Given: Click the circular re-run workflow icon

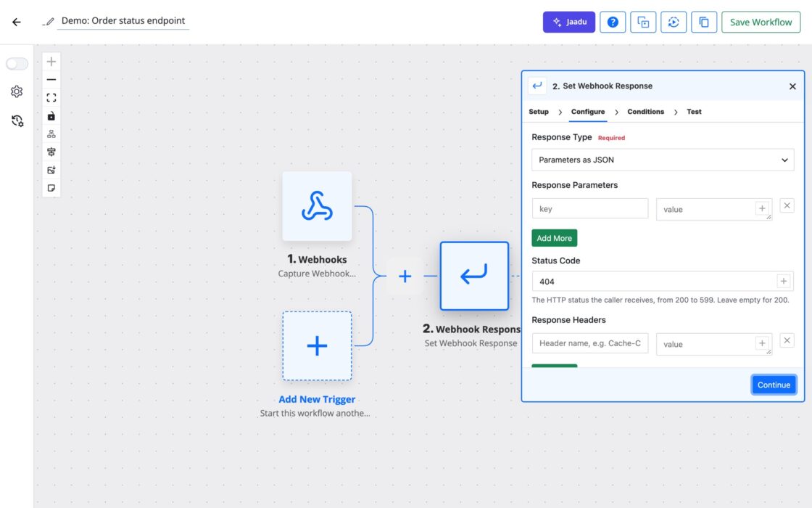Looking at the screenshot, I should [674, 22].
